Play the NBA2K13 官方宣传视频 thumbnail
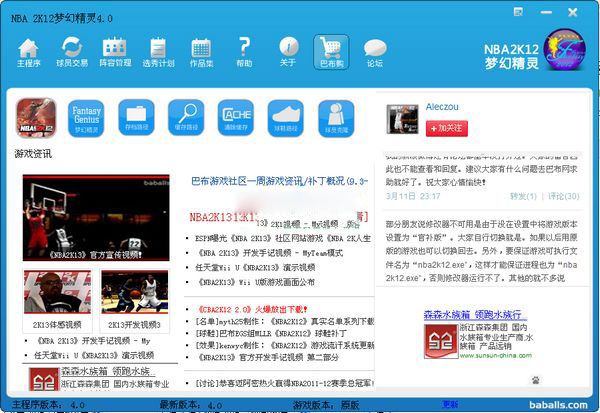The width and height of the screenshot is (600, 413). [x=96, y=218]
